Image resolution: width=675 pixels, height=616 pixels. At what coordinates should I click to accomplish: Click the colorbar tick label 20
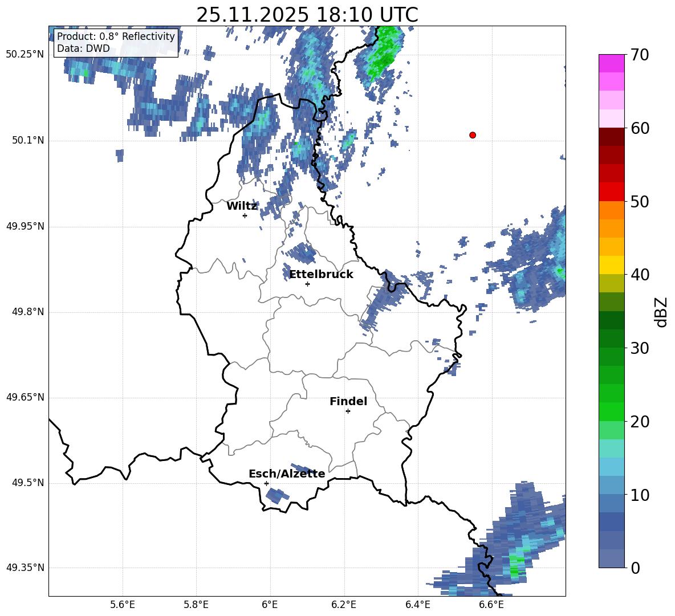[x=640, y=422]
